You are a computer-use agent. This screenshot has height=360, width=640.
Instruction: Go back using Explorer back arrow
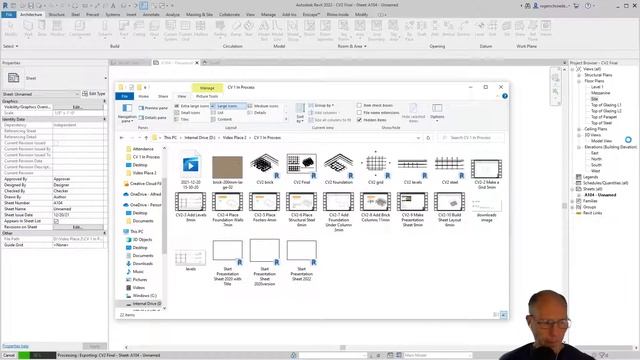[121, 138]
